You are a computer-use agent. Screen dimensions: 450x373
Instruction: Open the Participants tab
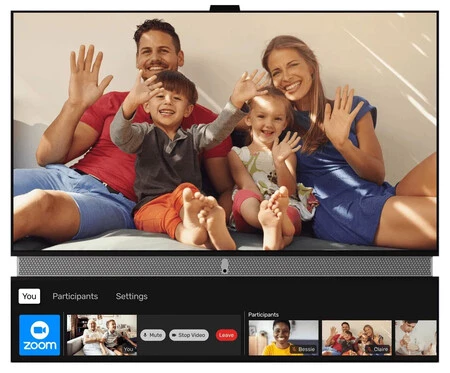tap(75, 296)
